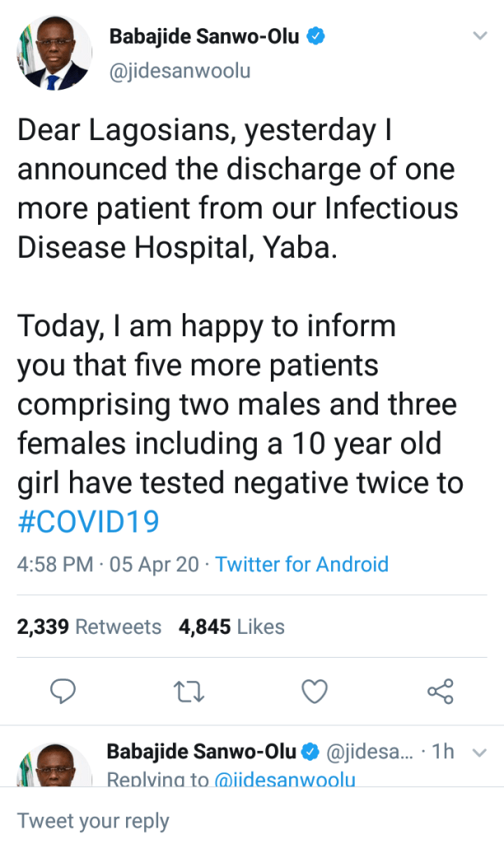The width and height of the screenshot is (504, 844).
Task: Retweet this tweet using the retweet icon
Action: pyautogui.click(x=189, y=691)
